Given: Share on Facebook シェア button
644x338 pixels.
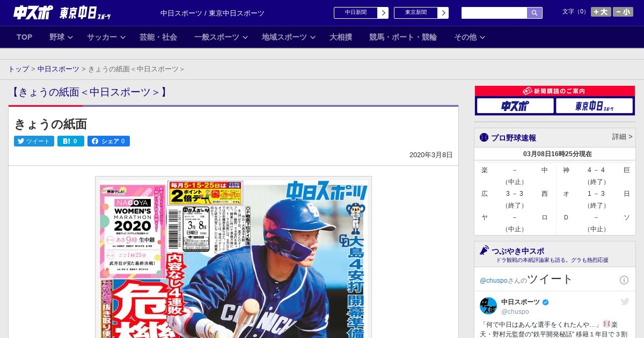Looking at the screenshot, I should [x=108, y=141].
